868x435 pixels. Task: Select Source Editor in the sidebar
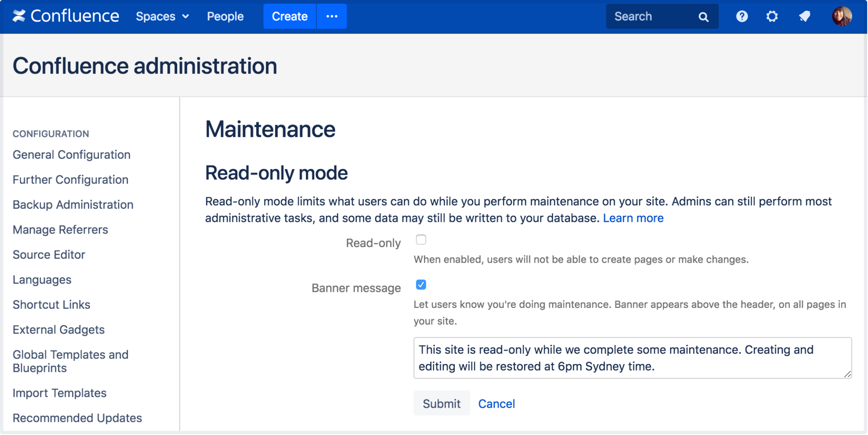pos(49,254)
